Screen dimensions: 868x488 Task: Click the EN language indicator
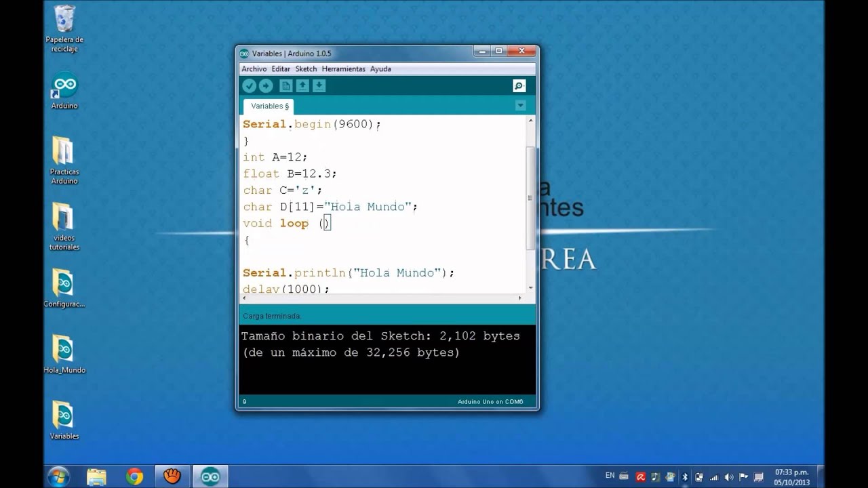[x=610, y=475]
